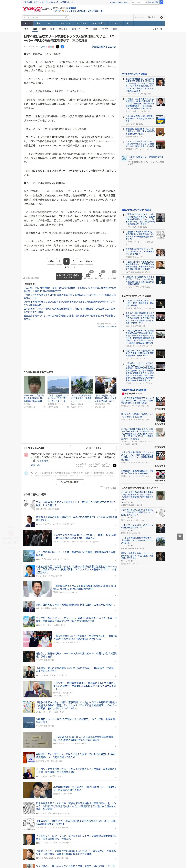Open 購入履歴 link
The height and width of the screenshot is (868, 186).
tap(152, 18)
